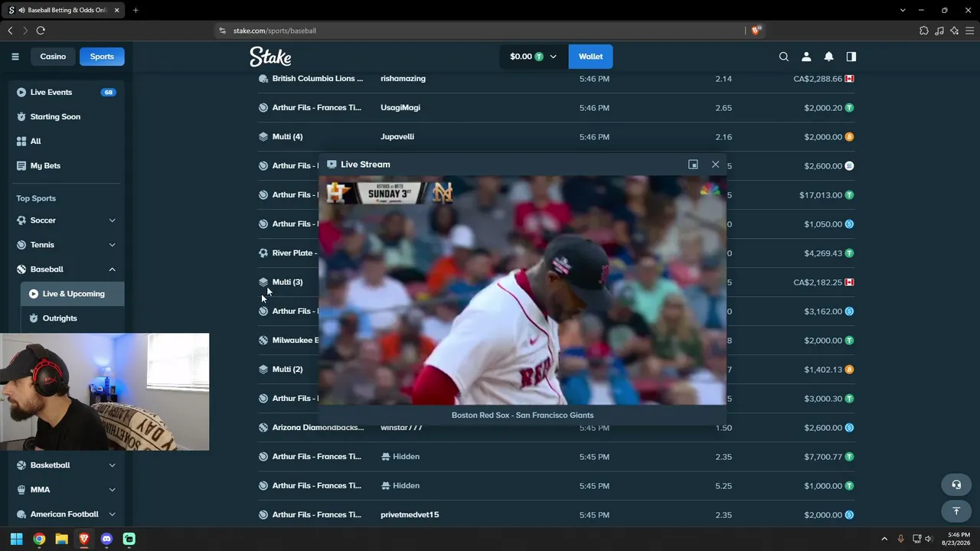The image size is (980, 551).
Task: Click username privetmedvet15
Action: point(410,515)
